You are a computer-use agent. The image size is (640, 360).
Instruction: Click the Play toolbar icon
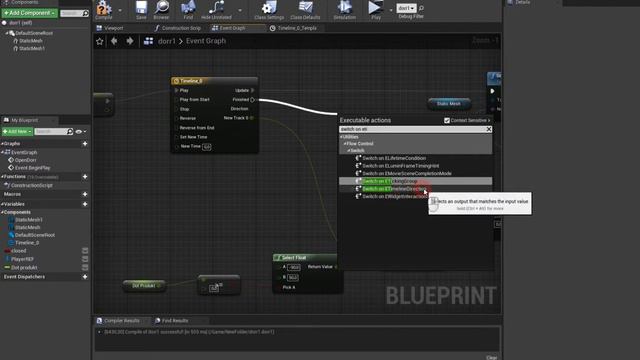(375, 8)
